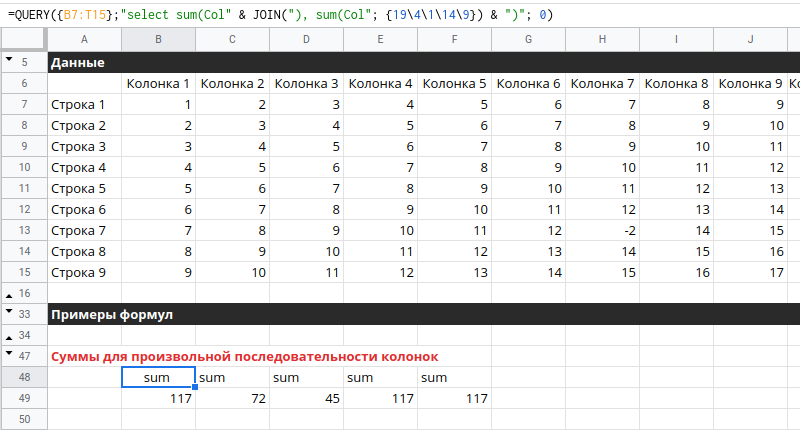Image resolution: width=800 pixels, height=430 pixels.
Task: Select the column J header
Action: (x=750, y=40)
